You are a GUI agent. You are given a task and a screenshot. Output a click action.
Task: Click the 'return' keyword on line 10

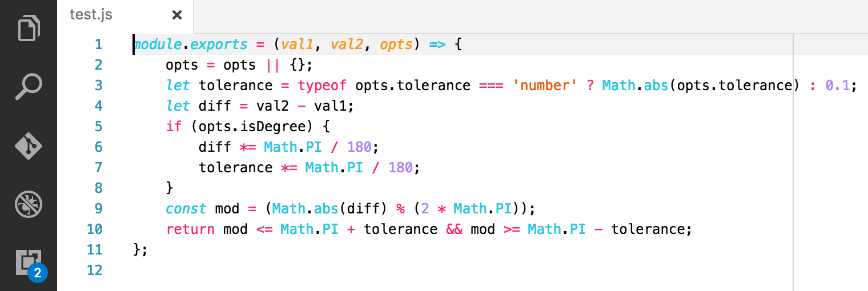[x=191, y=229]
